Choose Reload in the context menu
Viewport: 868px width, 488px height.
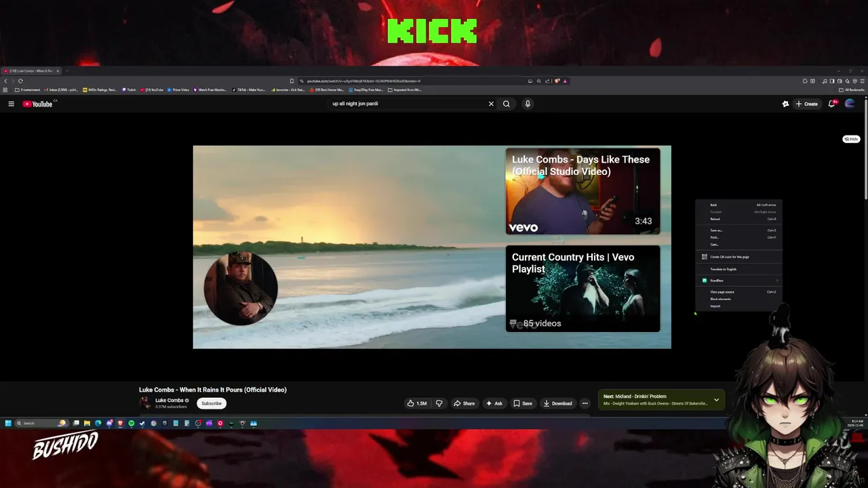click(739, 219)
